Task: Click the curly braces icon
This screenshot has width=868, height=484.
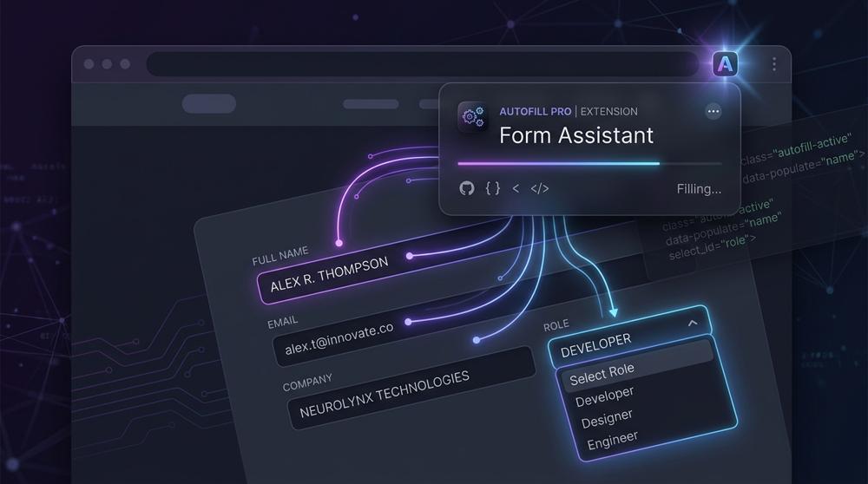Action: click(x=493, y=188)
